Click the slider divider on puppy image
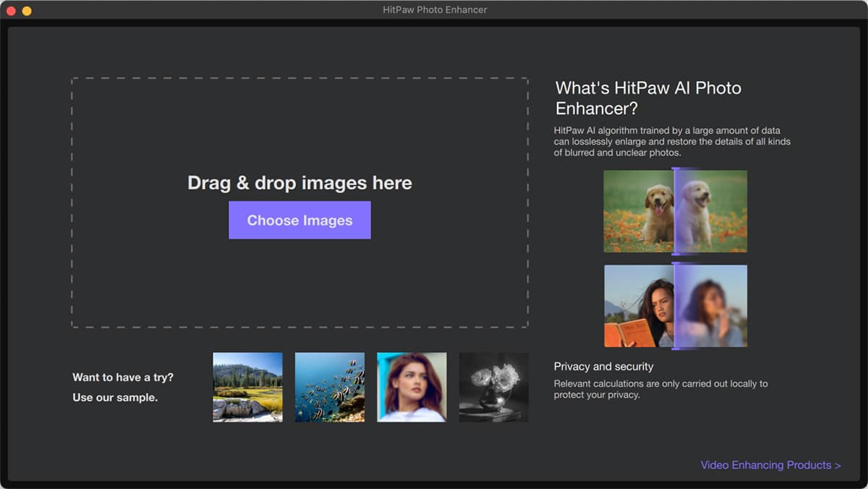The width and height of the screenshot is (868, 489). click(674, 211)
